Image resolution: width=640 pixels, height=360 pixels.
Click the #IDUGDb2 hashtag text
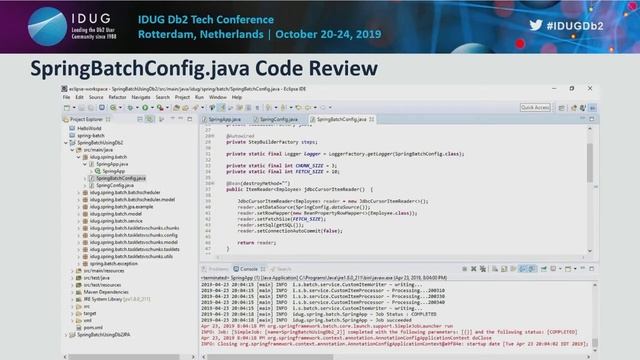[x=575, y=26]
